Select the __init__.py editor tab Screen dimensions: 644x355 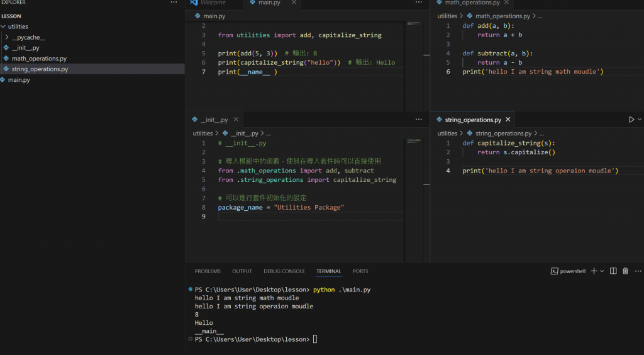[x=214, y=120]
